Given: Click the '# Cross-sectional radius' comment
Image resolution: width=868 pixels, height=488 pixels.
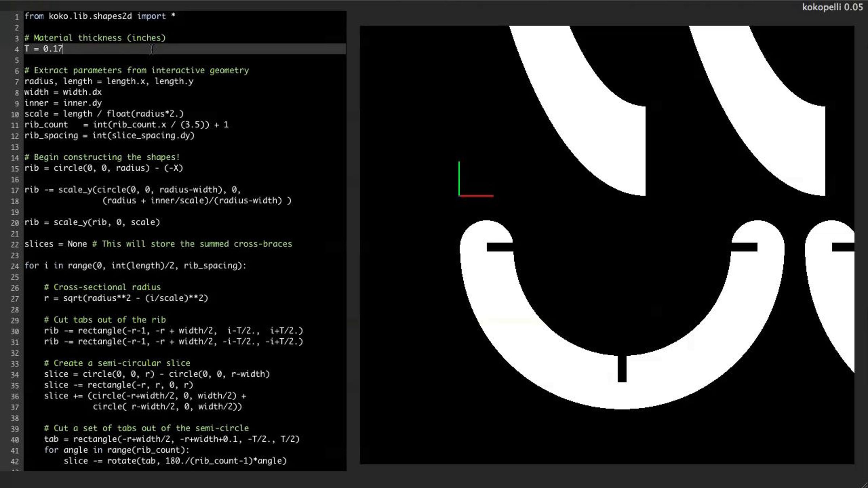Looking at the screenshot, I should (x=102, y=287).
